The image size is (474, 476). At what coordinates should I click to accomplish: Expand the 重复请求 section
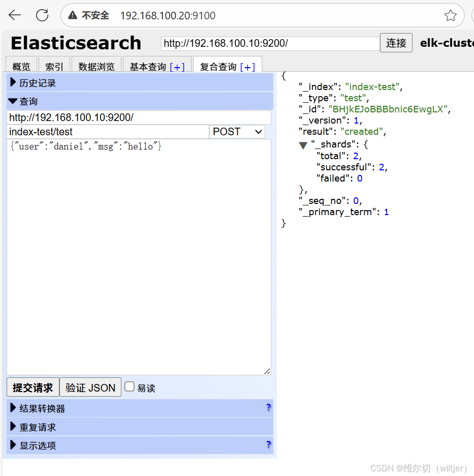[140, 427]
